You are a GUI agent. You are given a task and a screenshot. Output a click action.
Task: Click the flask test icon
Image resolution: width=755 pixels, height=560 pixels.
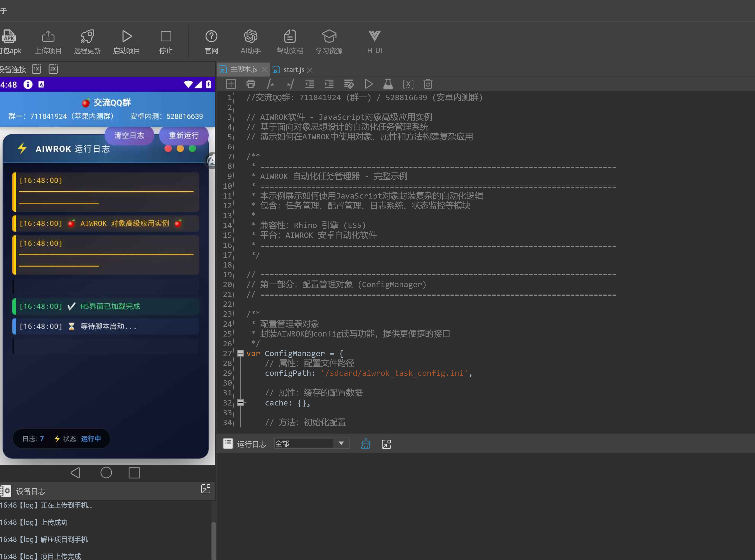pyautogui.click(x=388, y=84)
